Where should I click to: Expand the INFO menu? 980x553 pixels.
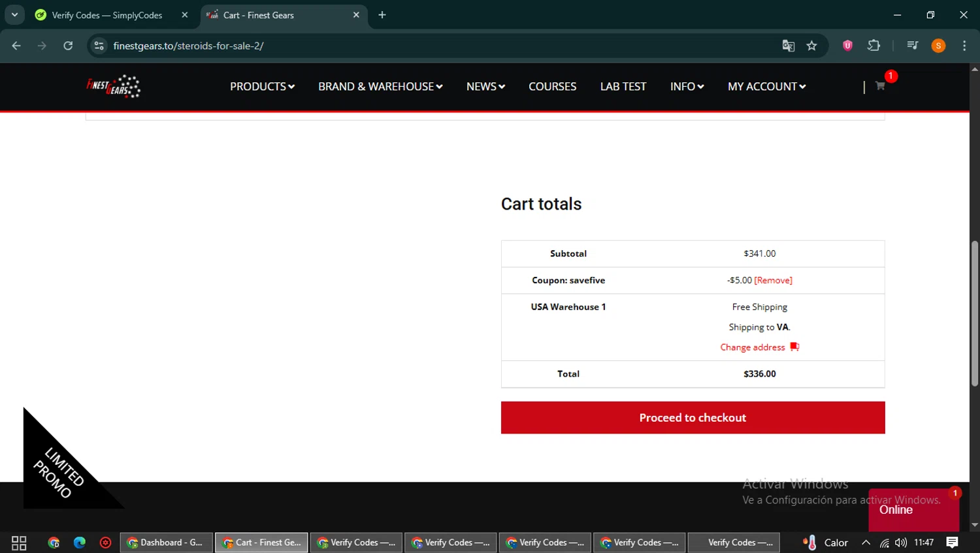pyautogui.click(x=687, y=86)
